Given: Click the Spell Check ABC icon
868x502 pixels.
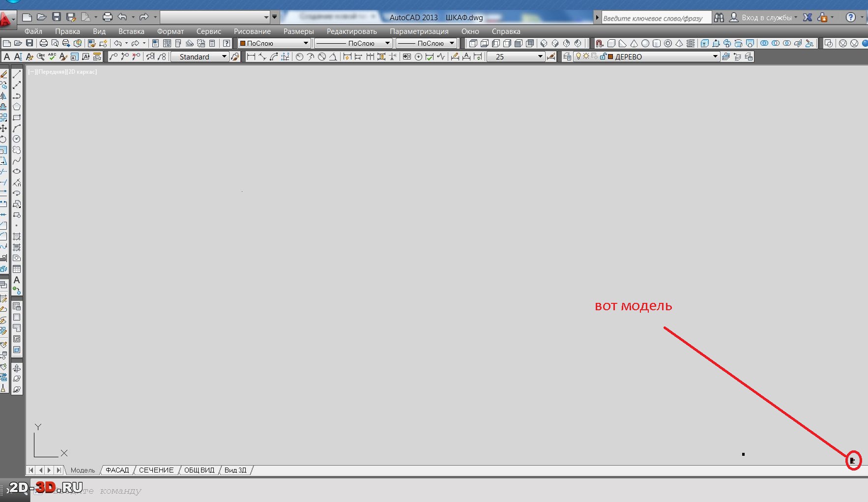Looking at the screenshot, I should coord(52,57).
